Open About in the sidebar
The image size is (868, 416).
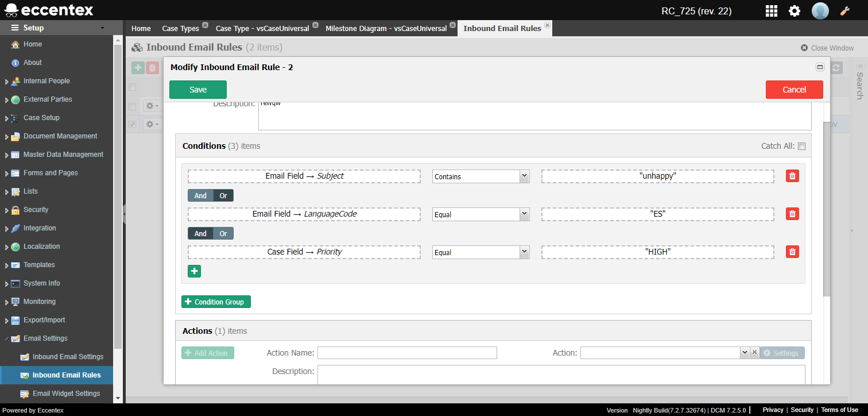click(33, 63)
